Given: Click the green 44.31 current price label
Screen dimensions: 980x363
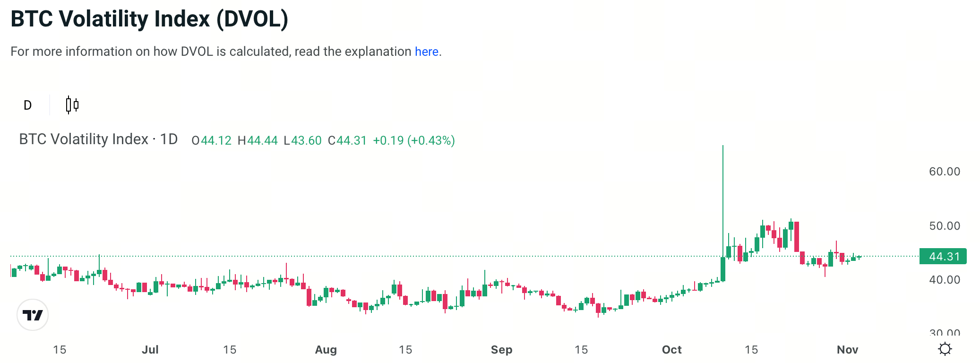Looking at the screenshot, I should (x=943, y=256).
